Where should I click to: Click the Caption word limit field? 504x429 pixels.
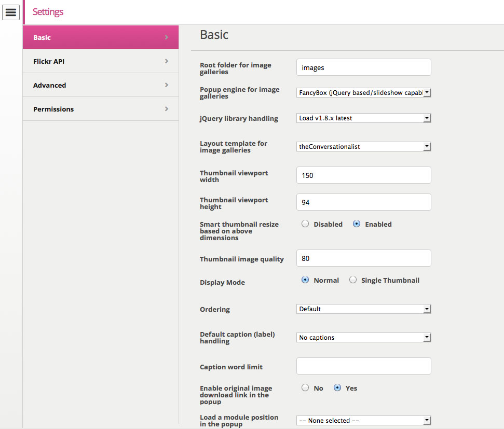pos(363,366)
